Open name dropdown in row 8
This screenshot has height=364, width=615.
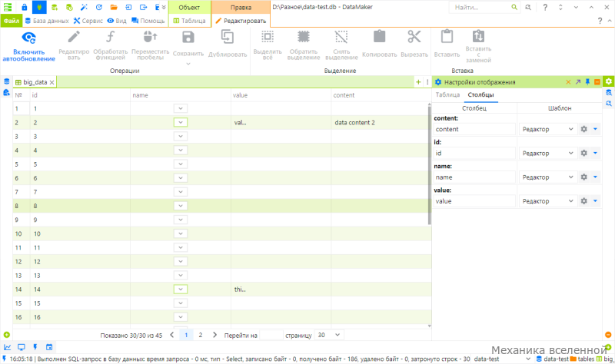(181, 206)
